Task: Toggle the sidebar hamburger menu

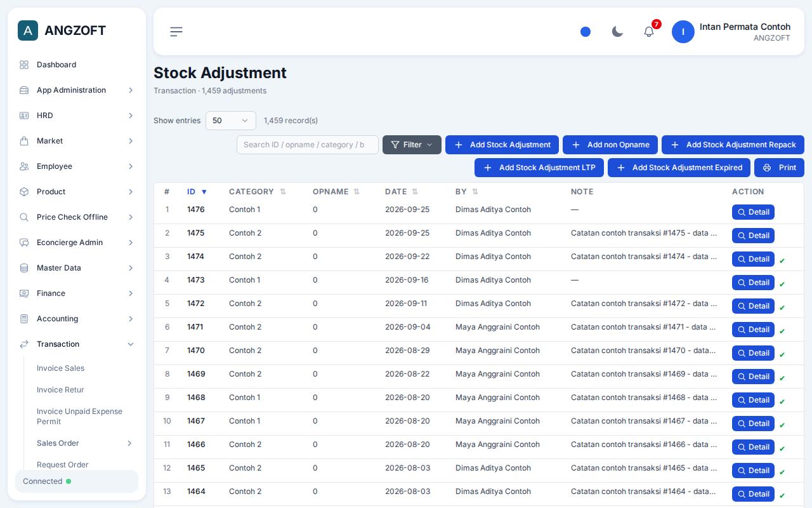Action: coord(176,32)
